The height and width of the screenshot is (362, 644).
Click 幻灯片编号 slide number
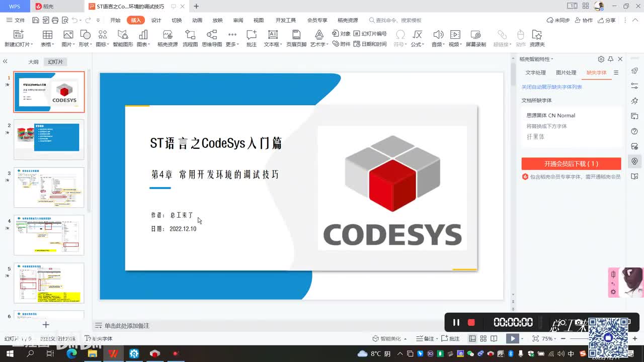pyautogui.click(x=370, y=34)
